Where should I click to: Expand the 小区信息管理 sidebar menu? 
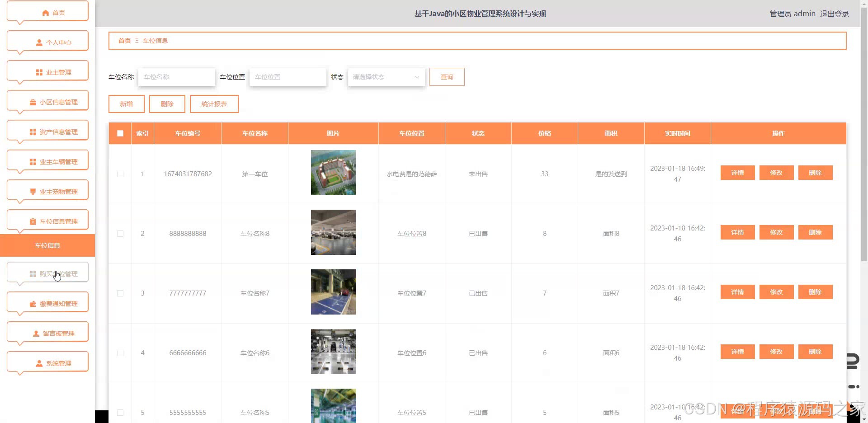(47, 101)
